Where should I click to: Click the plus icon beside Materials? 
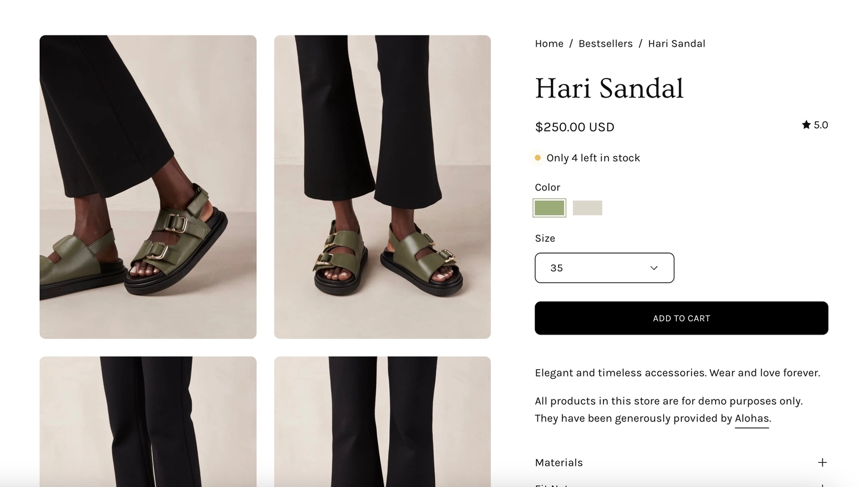coord(822,462)
